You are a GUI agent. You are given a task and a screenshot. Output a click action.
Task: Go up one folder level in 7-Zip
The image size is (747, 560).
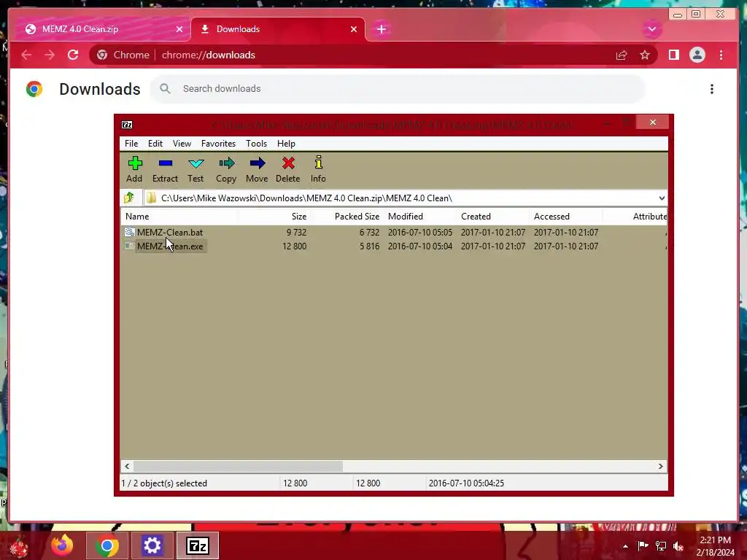[129, 198]
